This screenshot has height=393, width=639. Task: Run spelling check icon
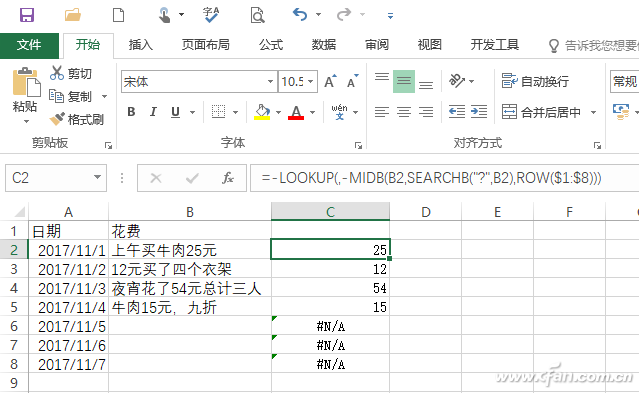(211, 15)
